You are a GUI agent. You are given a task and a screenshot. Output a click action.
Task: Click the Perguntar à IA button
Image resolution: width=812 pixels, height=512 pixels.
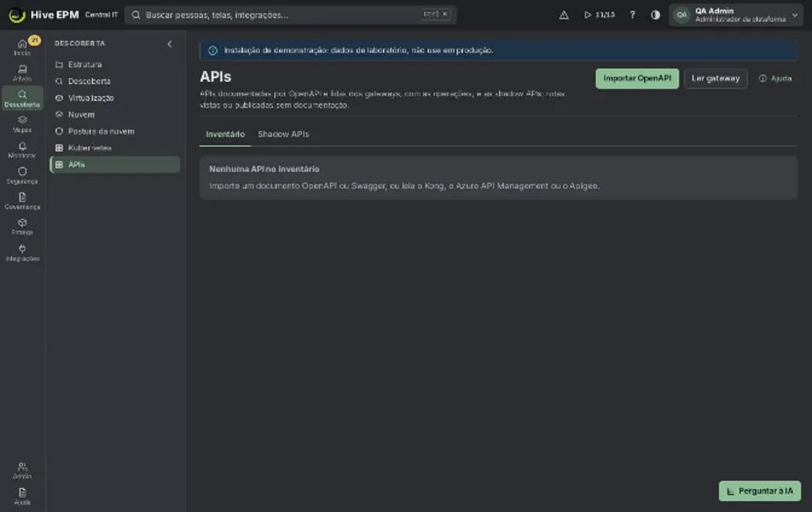760,491
